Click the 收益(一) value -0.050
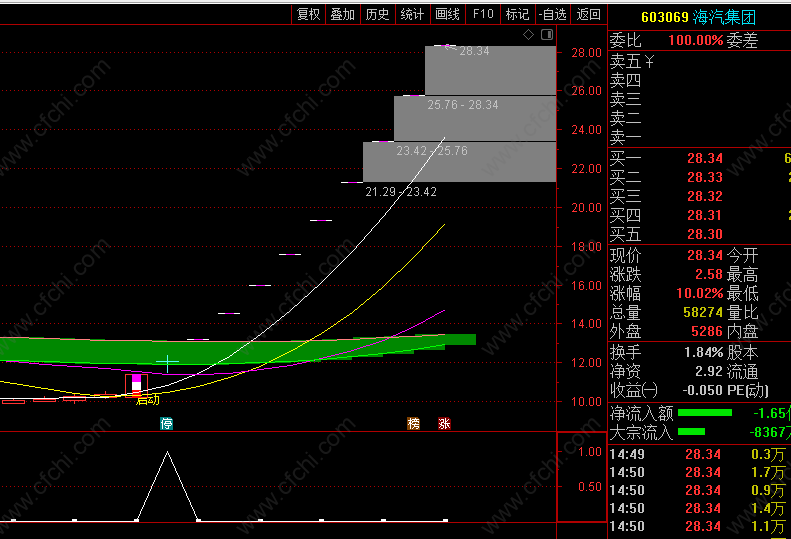791x539 pixels. click(702, 390)
